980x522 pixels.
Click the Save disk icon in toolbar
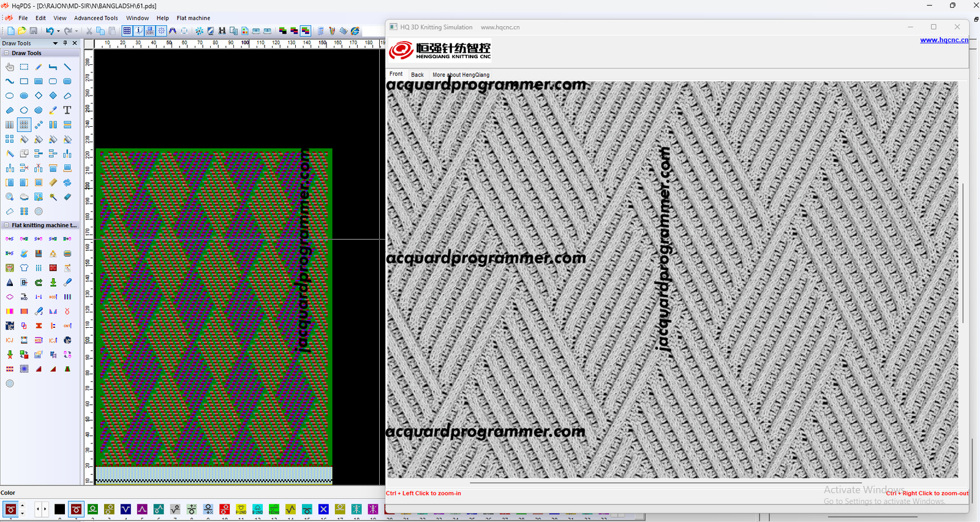34,31
